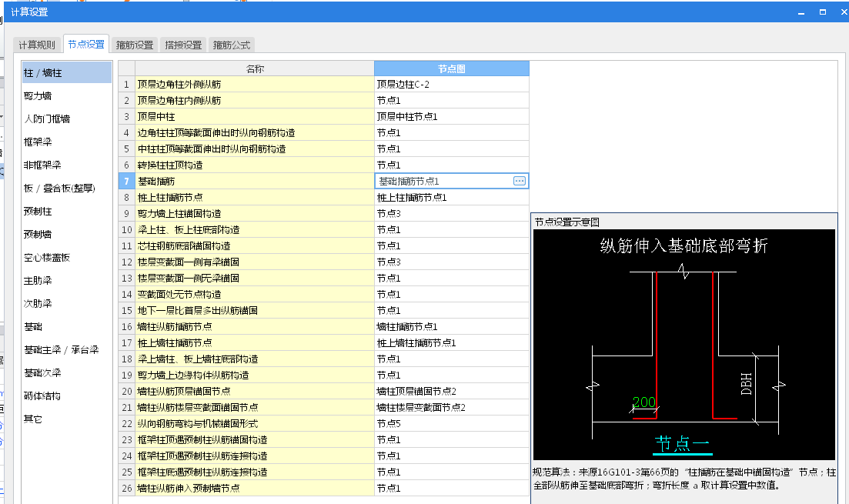Click the 墙柱楼层变截面节点2 cell
Image resolution: width=849 pixels, height=504 pixels.
[452, 408]
